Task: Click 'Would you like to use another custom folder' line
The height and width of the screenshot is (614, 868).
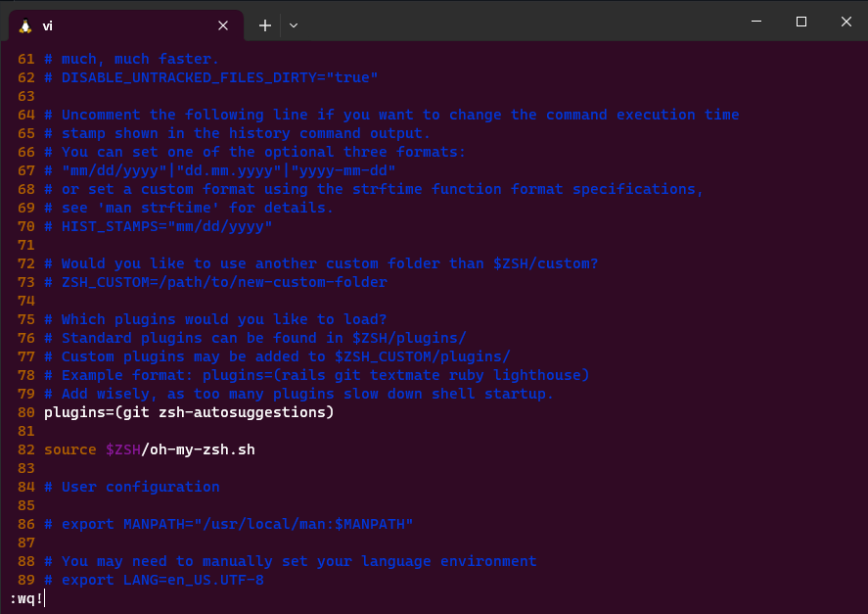Action: click(x=321, y=263)
